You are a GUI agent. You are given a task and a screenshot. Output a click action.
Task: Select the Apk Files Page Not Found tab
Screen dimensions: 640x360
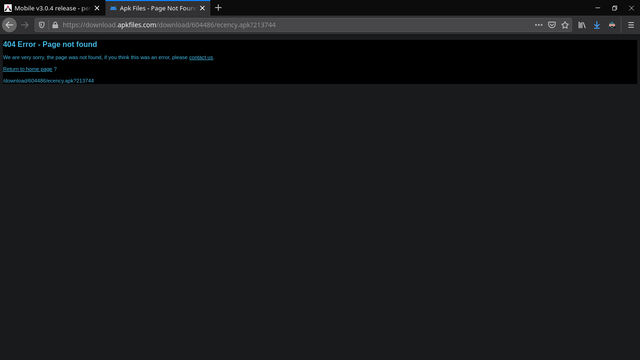point(158,8)
